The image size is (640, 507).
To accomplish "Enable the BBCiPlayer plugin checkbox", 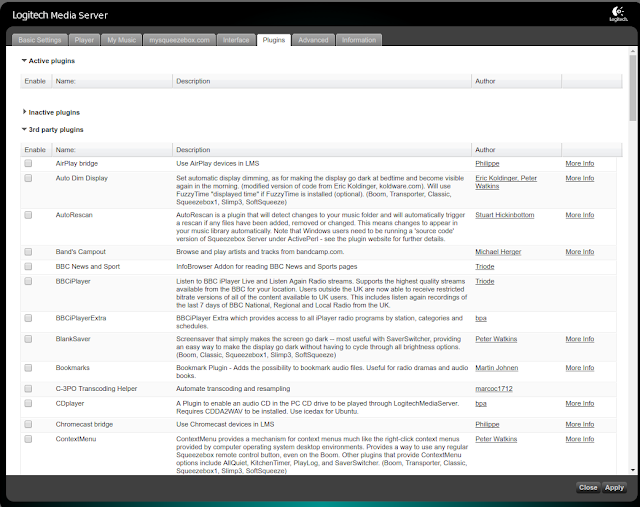I will 28,281.
